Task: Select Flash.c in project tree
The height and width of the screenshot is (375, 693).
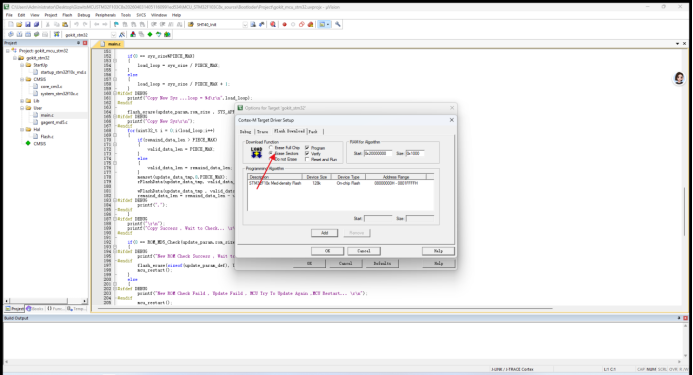Action: 47,137
